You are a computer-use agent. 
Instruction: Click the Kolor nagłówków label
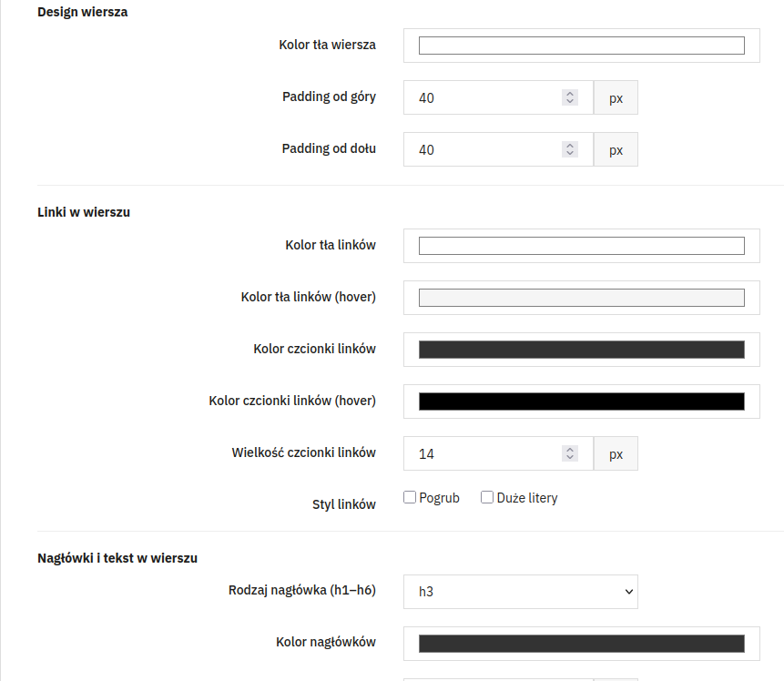pyautogui.click(x=326, y=642)
